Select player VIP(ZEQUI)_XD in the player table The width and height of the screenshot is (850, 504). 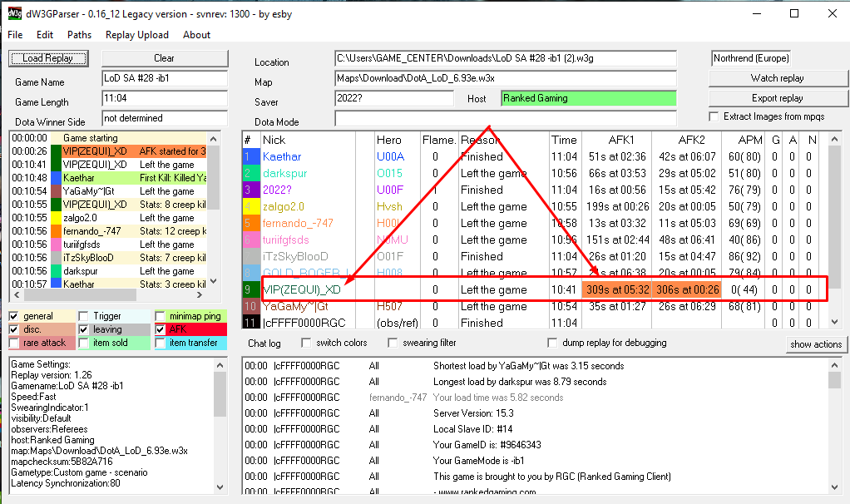pos(302,290)
